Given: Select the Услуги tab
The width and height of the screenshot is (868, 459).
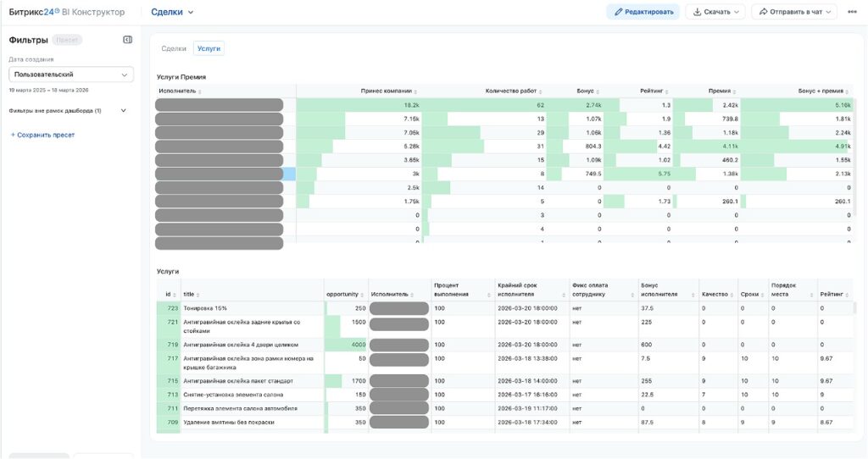Looking at the screenshot, I should (209, 49).
